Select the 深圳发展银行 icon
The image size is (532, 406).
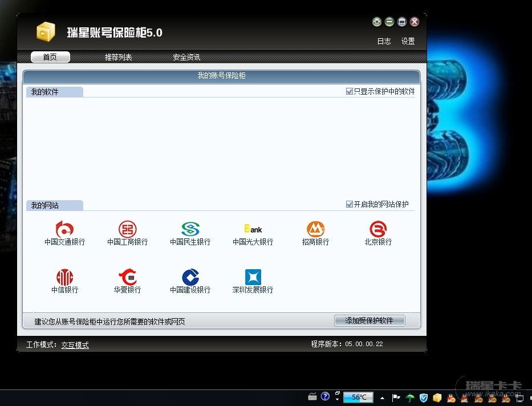point(253,277)
